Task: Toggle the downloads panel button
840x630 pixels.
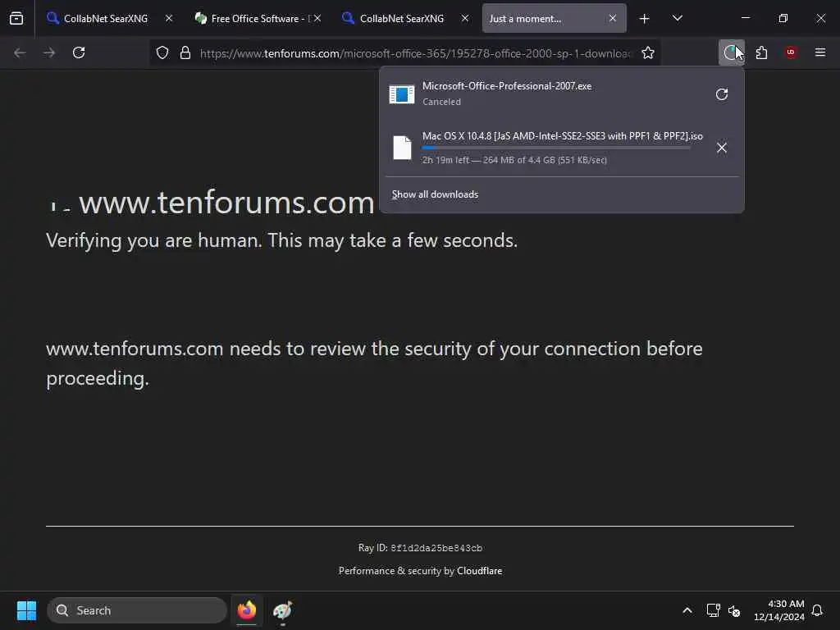Action: pyautogui.click(x=731, y=52)
